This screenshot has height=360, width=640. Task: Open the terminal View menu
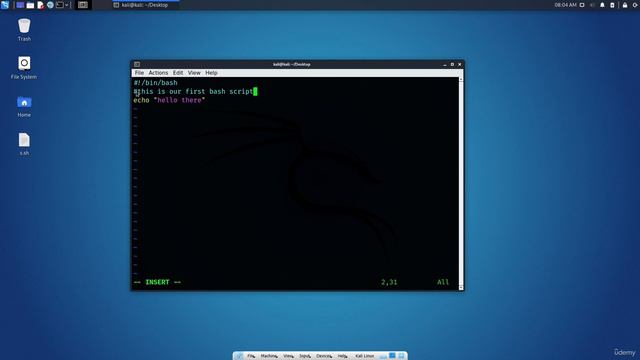(194, 73)
